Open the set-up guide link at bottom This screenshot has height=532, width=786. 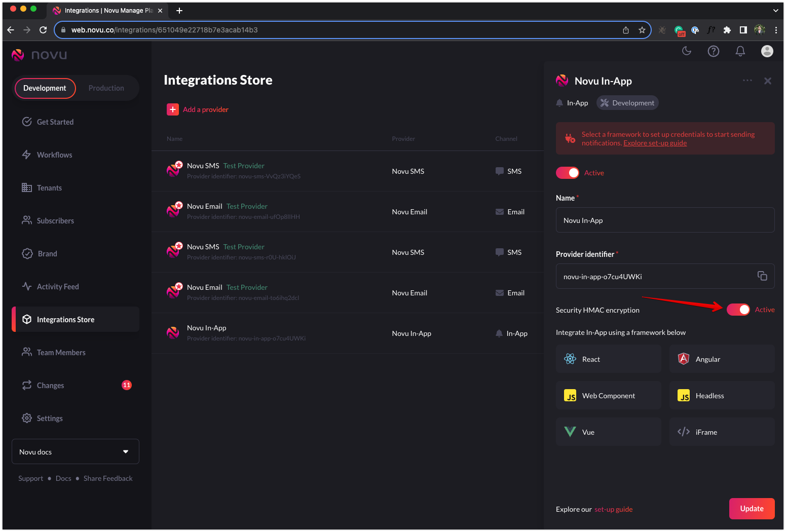coord(614,509)
